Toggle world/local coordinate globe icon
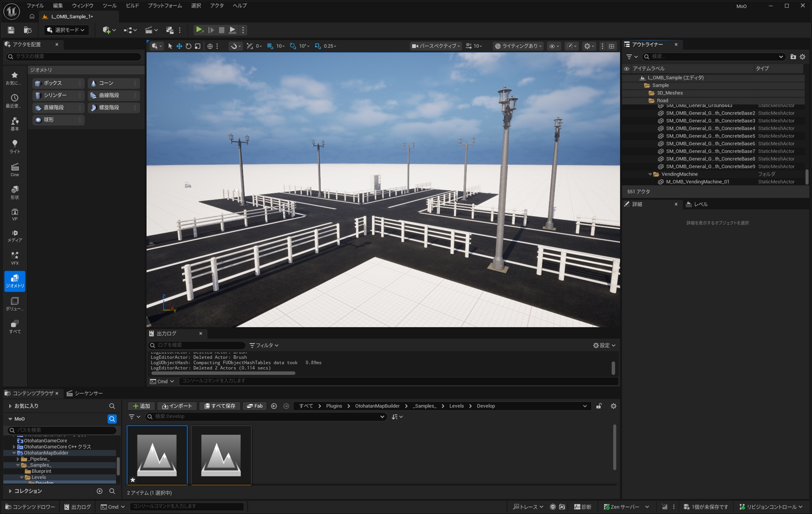Screen dimensions: 812x514 click(x=210, y=46)
